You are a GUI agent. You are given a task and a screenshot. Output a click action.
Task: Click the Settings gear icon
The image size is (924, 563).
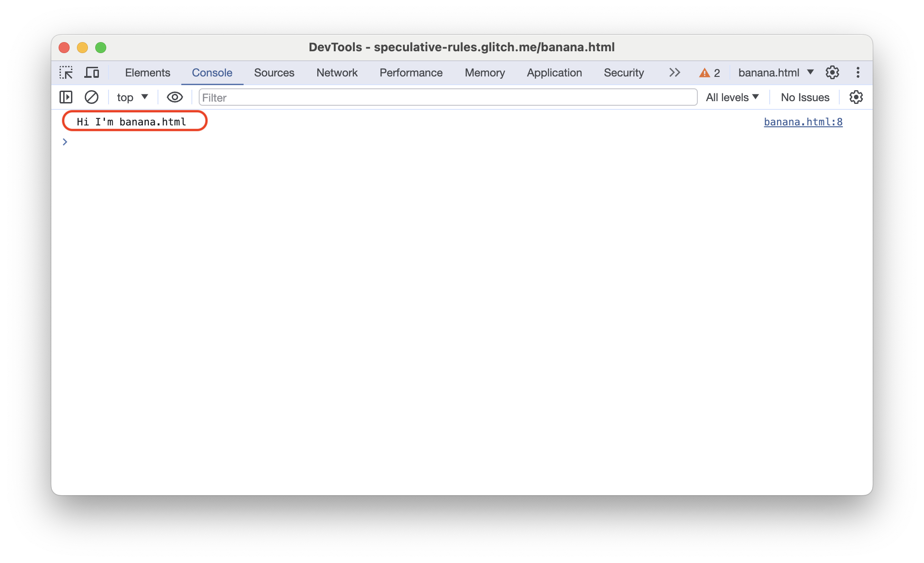coord(832,73)
